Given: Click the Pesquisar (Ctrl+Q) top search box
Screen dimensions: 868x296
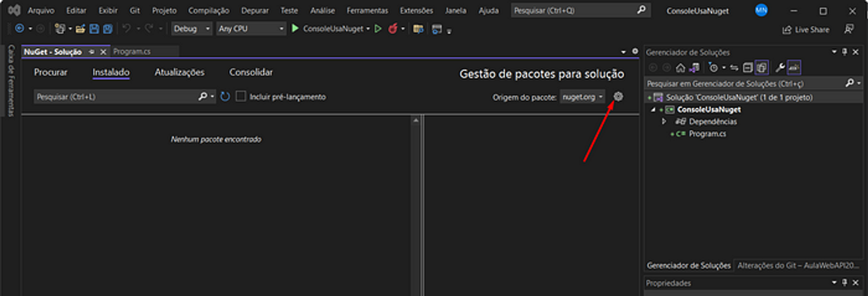Looking at the screenshot, I should [580, 10].
